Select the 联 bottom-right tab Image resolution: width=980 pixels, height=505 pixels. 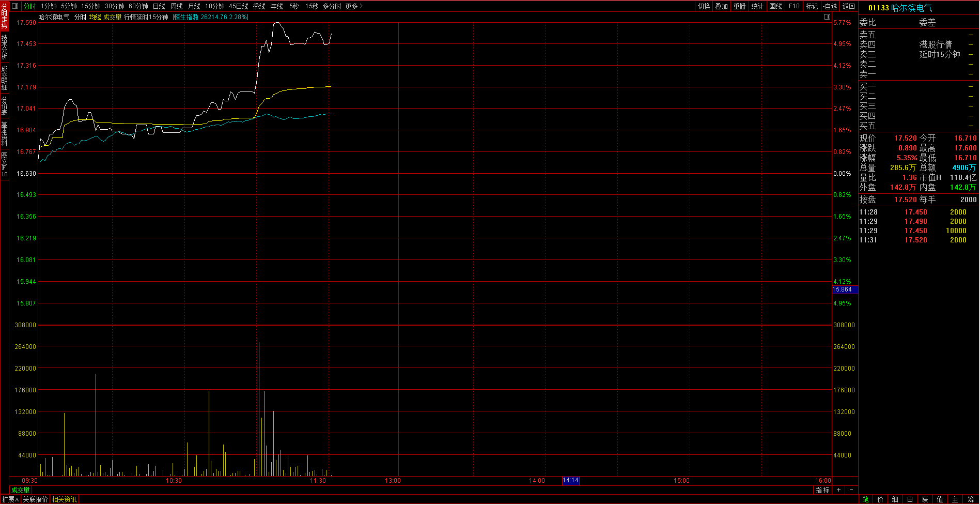click(x=925, y=499)
